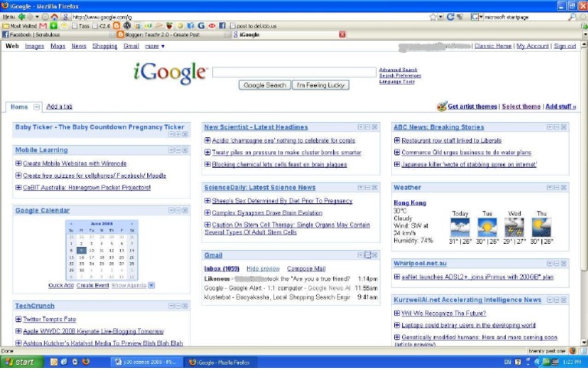Switch to 'y10 science 2008' taskbar window

[x=148, y=363]
